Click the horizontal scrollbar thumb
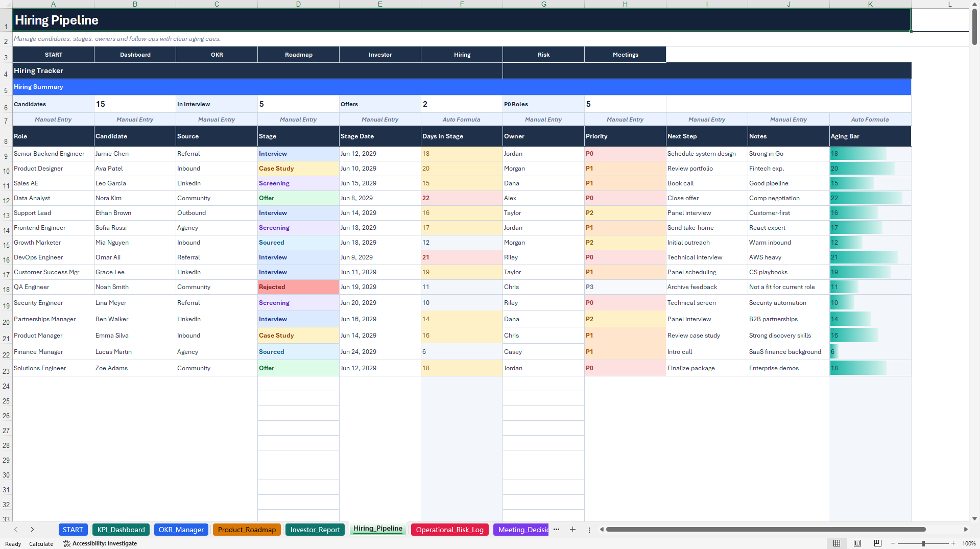 [766, 530]
